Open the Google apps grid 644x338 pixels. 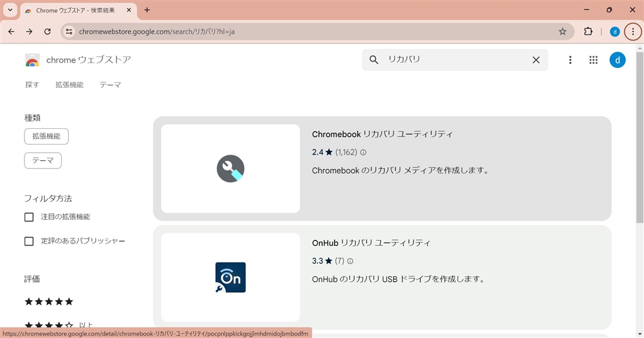(594, 60)
